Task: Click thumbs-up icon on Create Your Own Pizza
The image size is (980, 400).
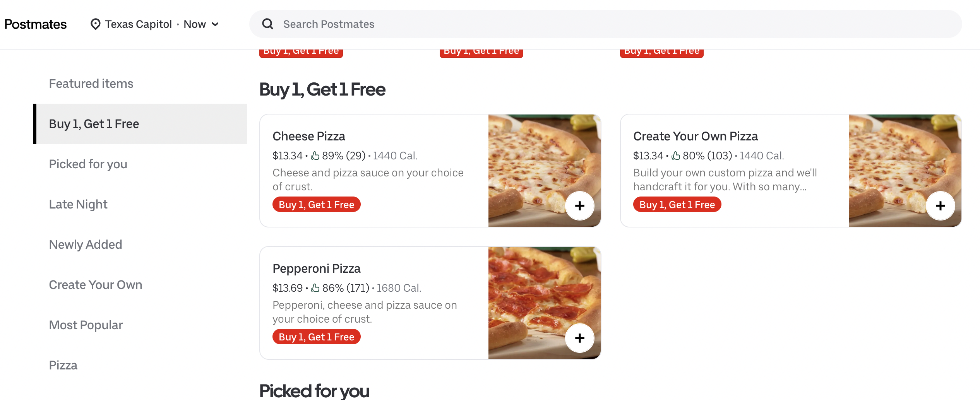Action: pyautogui.click(x=676, y=156)
